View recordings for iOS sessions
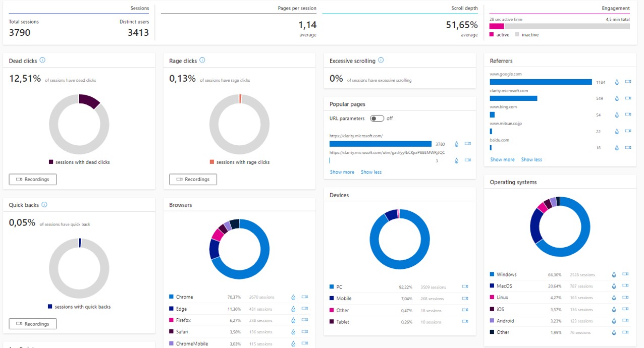Image resolution: width=644 pixels, height=348 pixels. point(626,309)
